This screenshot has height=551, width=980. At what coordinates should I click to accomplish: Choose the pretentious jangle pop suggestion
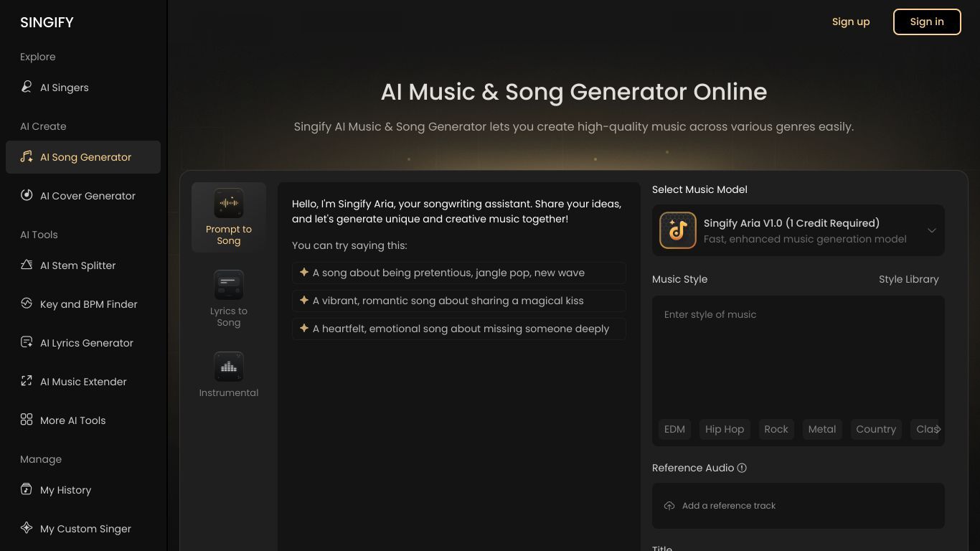(x=459, y=273)
